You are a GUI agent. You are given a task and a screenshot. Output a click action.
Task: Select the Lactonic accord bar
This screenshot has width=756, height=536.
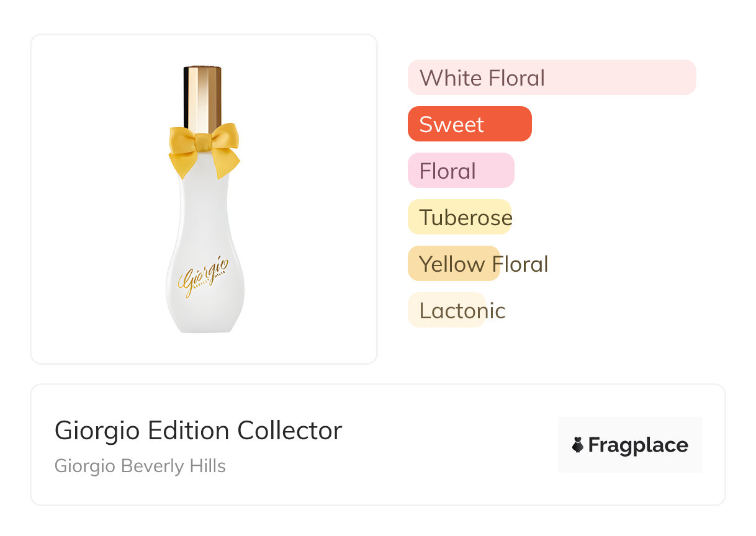pos(446,310)
